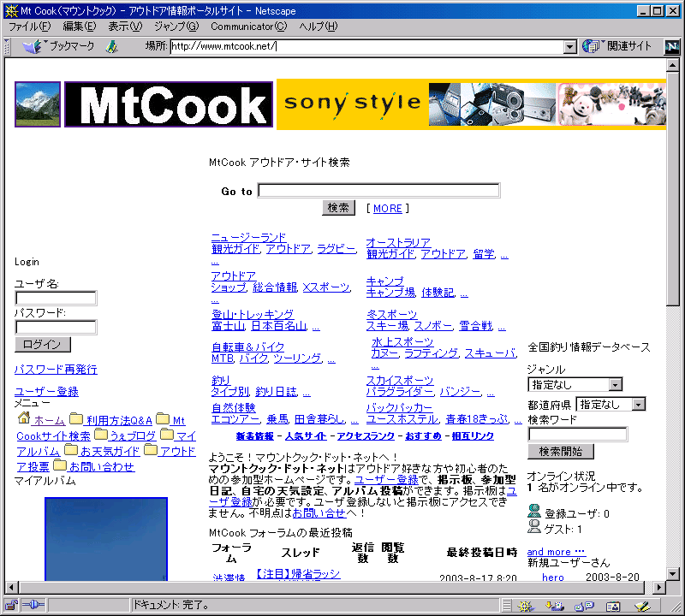Image resolution: width=685 pixels, height=616 pixels.
Task: Click the Netscape N logo throbber
Action: point(671,46)
